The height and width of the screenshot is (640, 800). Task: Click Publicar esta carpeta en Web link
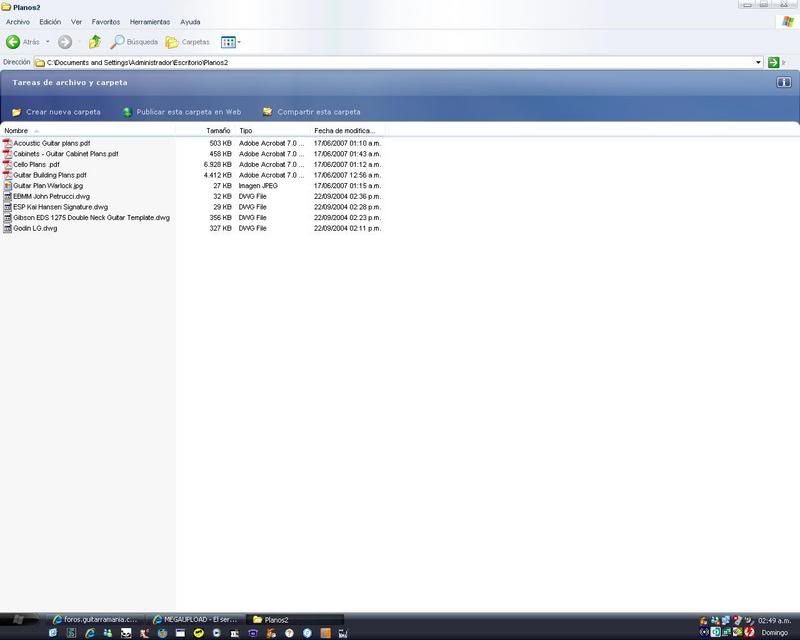click(189, 112)
